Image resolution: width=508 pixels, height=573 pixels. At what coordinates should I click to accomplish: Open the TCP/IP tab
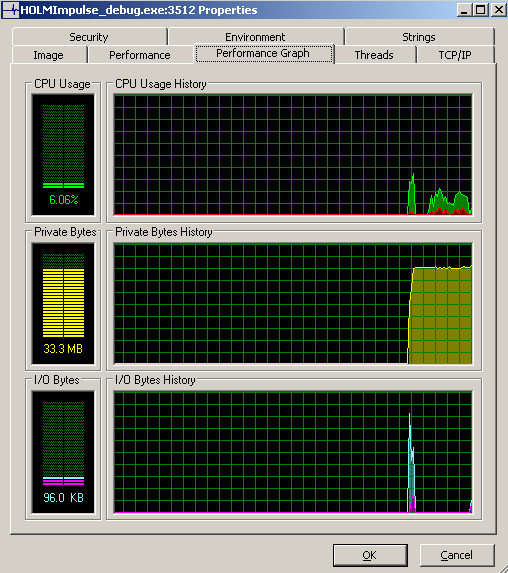click(x=455, y=55)
